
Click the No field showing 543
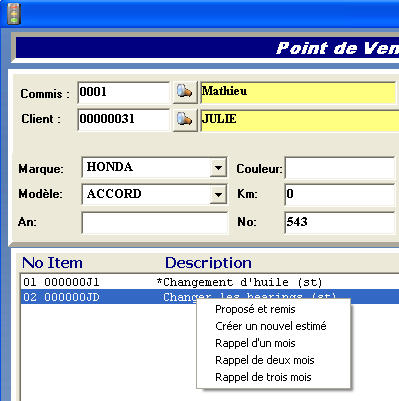341,222
